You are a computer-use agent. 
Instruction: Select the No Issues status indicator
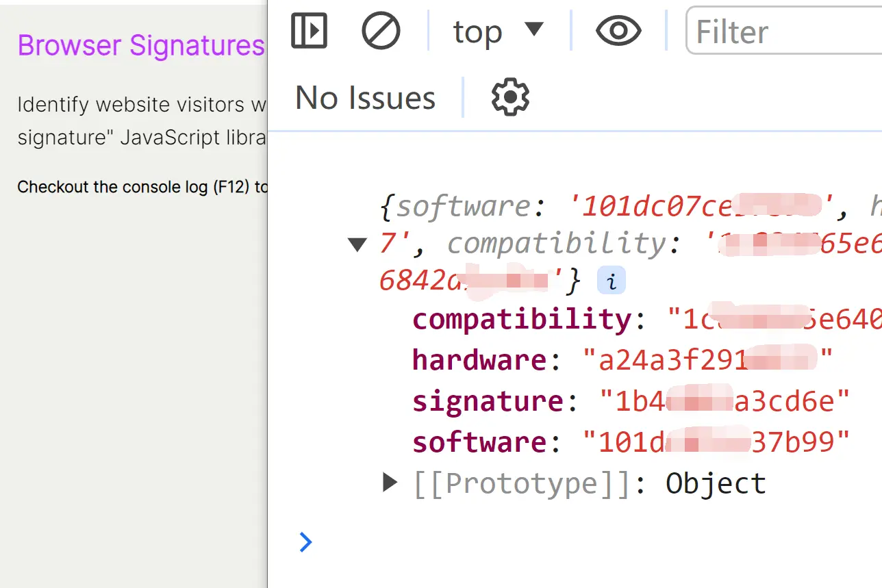364,97
